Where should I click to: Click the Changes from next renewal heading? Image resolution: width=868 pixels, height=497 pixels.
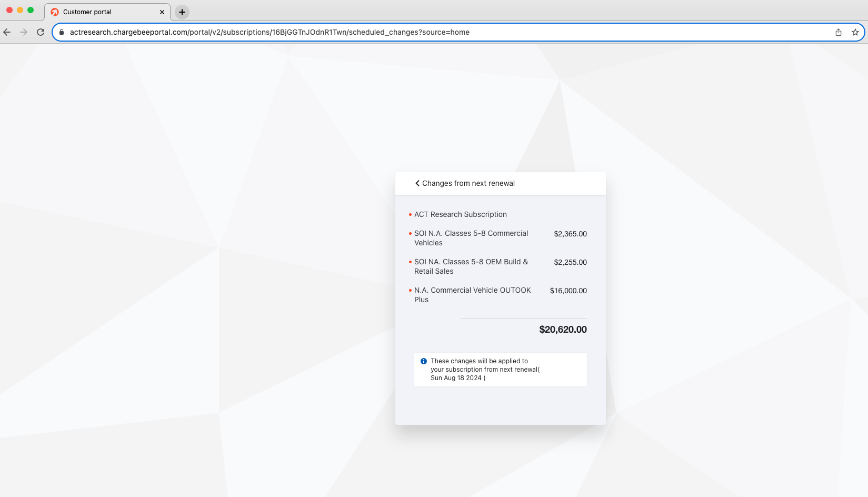[x=468, y=183]
